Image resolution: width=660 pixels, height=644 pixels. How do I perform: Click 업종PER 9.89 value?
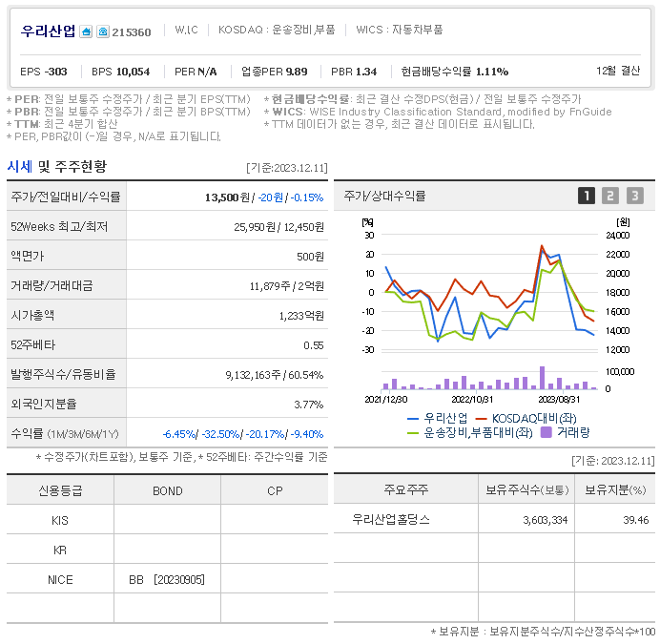point(297,72)
